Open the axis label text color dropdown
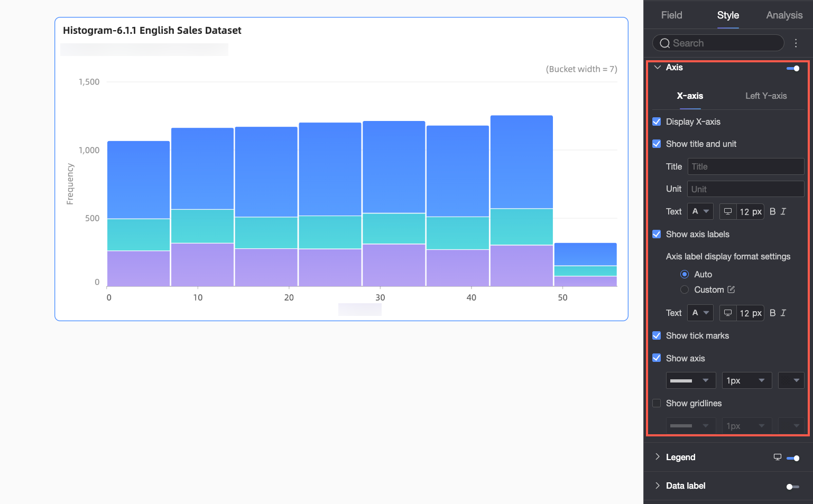 pyautogui.click(x=700, y=313)
